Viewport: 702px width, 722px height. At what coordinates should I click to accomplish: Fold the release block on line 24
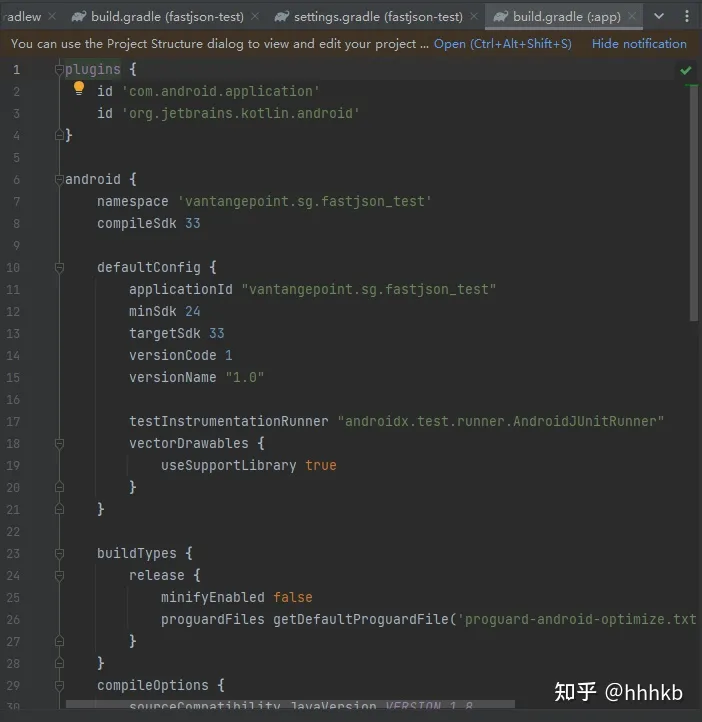(x=59, y=575)
